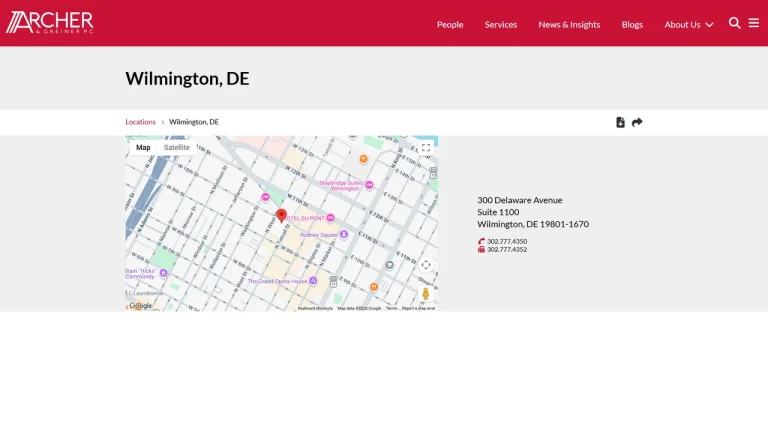Screen dimensions: 768x432
Task: Click the Wilmington, DE page heading
Action: click(x=187, y=78)
